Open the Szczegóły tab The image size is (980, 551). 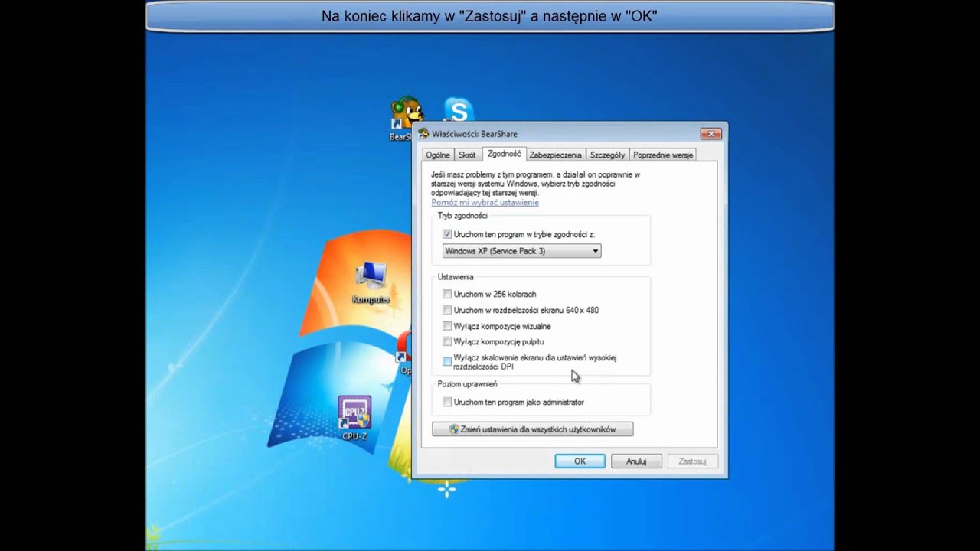pos(607,155)
